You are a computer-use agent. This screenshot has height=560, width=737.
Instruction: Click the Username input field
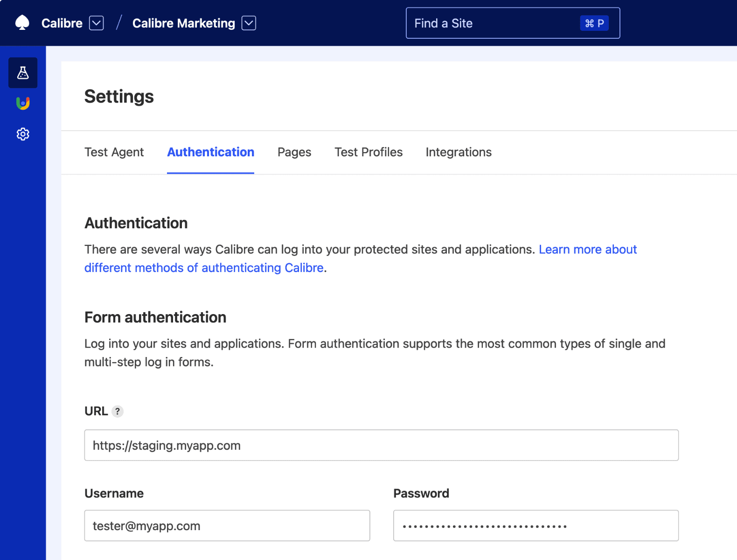[227, 525]
